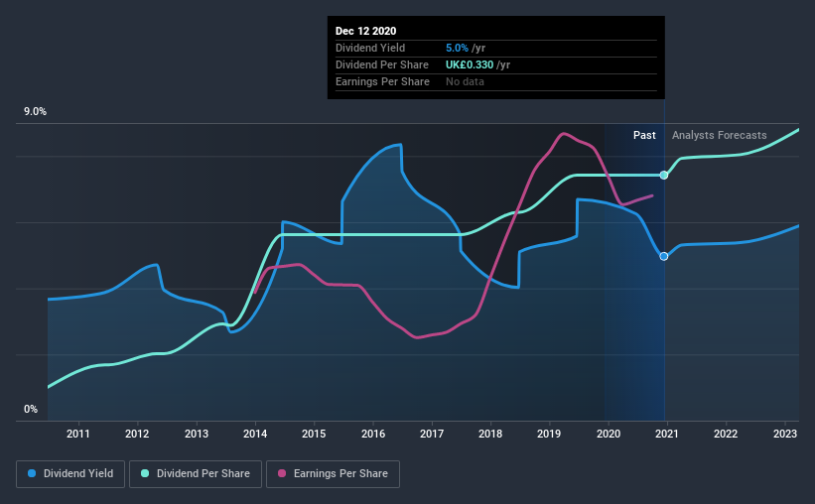Image resolution: width=815 pixels, height=504 pixels.
Task: Click the 9.0% y-axis label
Action: click(x=36, y=112)
